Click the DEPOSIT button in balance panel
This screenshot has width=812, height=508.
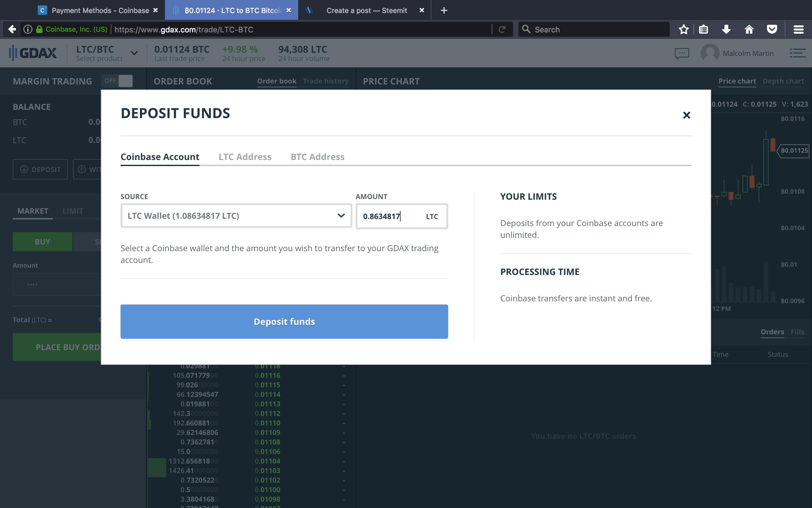[x=40, y=169]
